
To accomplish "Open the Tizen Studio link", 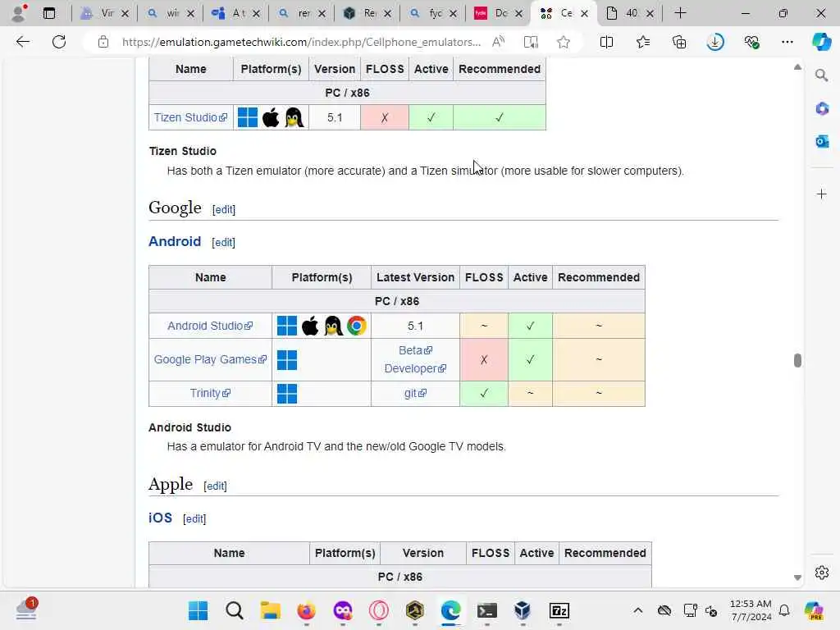I will (190, 117).
